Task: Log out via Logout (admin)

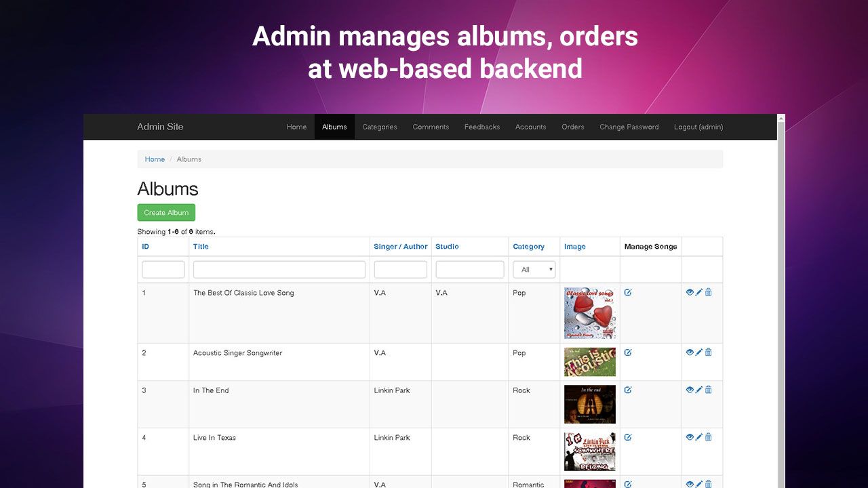Action: [698, 127]
